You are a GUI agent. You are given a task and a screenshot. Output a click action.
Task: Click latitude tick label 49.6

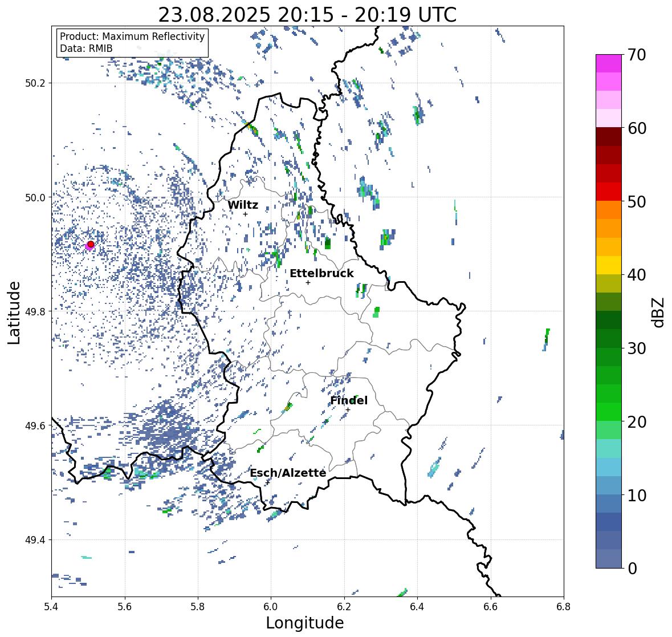pyautogui.click(x=35, y=426)
